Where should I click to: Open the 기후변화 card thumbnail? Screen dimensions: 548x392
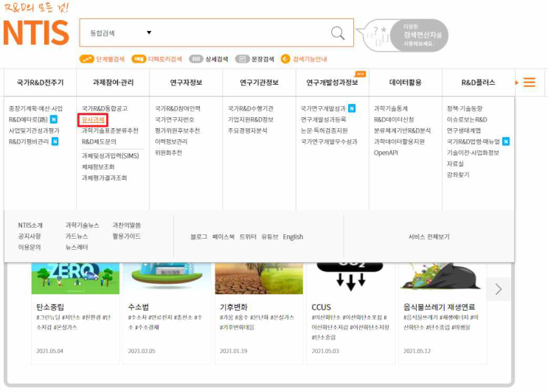[259, 279]
